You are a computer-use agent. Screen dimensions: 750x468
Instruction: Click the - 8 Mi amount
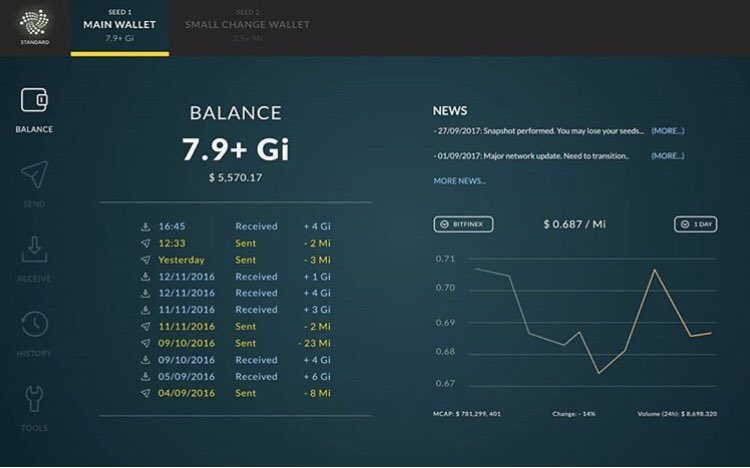[317, 393]
